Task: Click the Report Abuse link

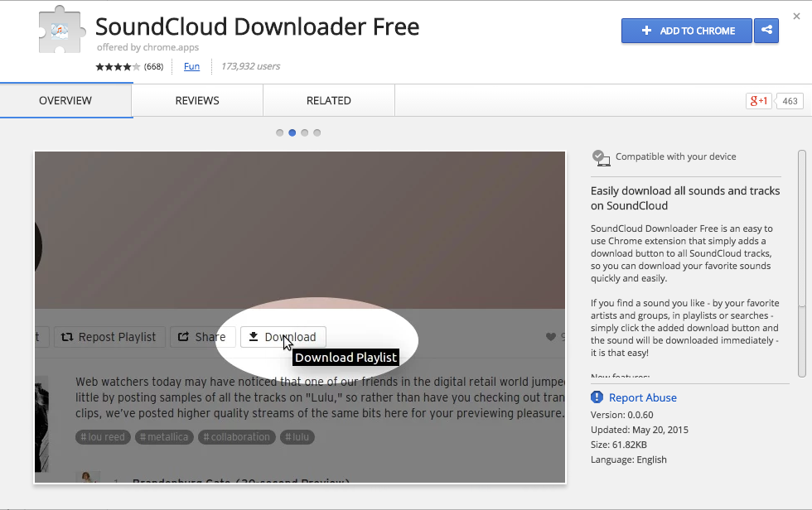Action: coord(642,397)
